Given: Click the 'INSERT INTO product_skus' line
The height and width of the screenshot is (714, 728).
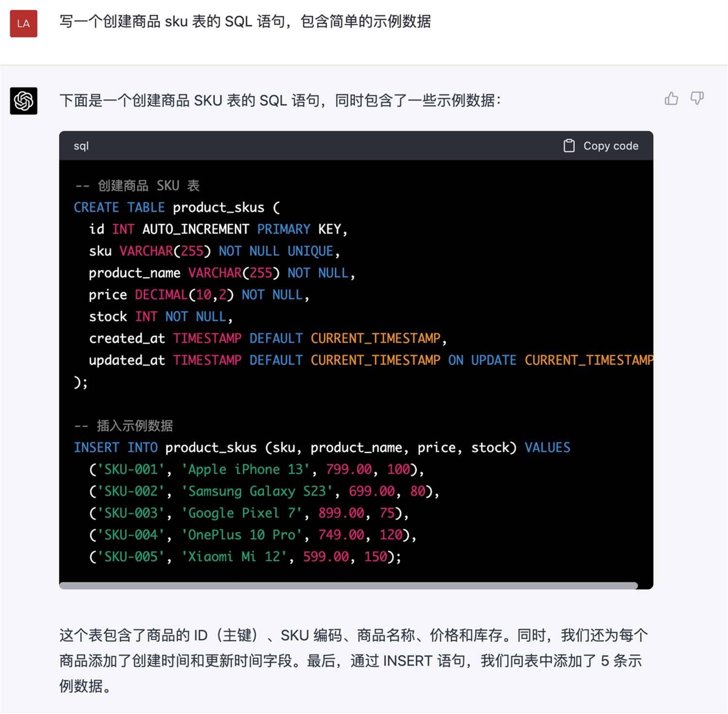Looking at the screenshot, I should (322, 448).
